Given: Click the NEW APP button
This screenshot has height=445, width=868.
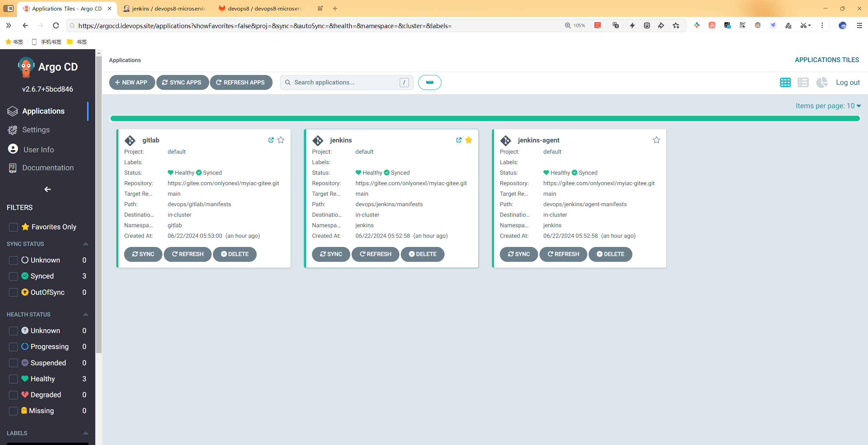Looking at the screenshot, I should click(x=132, y=82).
